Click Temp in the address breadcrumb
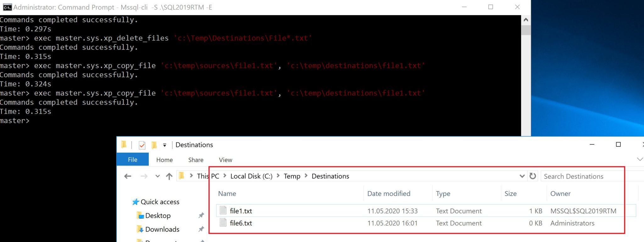The height and width of the screenshot is (242, 644). [292, 176]
